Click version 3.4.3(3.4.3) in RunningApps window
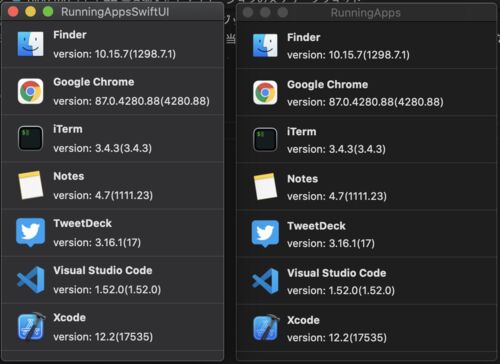 (x=337, y=149)
